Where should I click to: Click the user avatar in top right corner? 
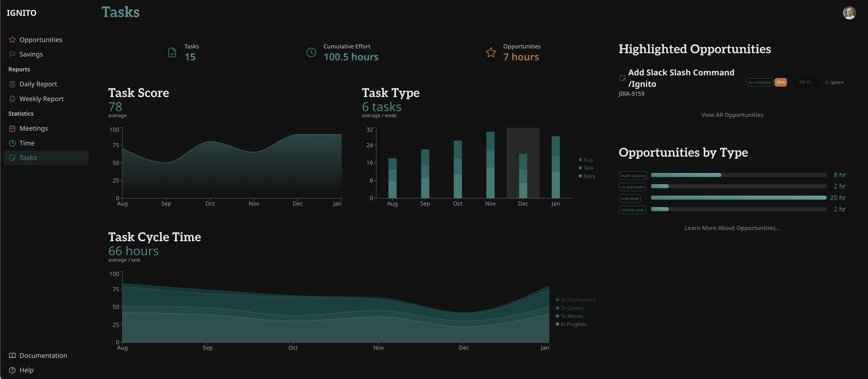pyautogui.click(x=849, y=13)
